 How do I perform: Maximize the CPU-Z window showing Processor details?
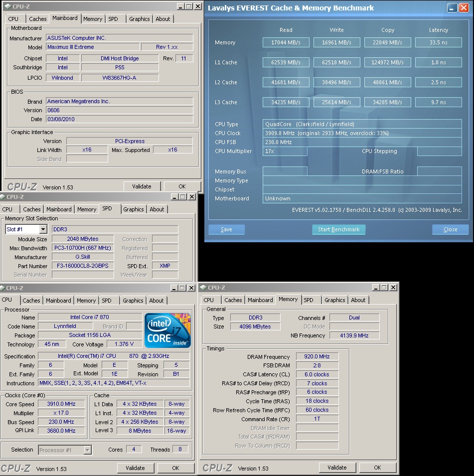point(182,288)
